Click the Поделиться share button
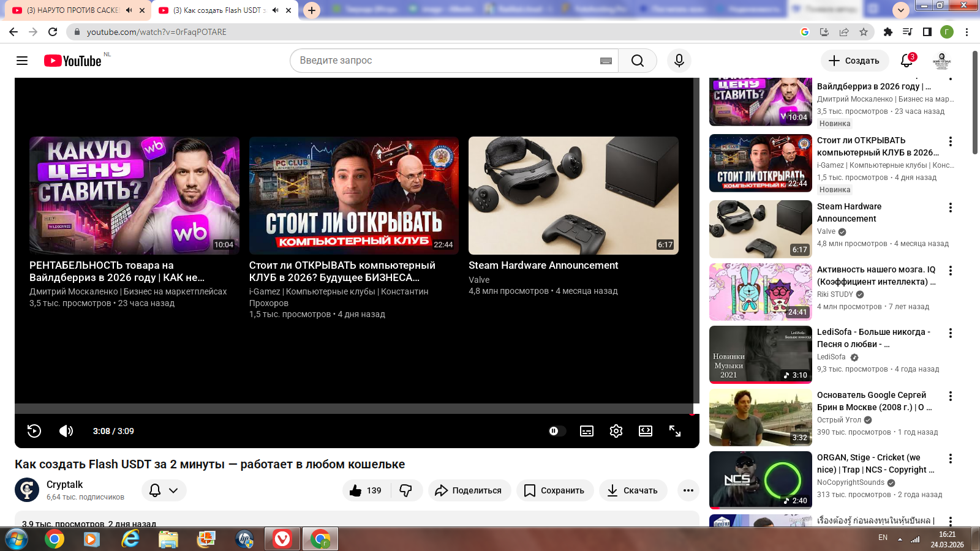Screen dimensions: 980x551 click(469, 490)
